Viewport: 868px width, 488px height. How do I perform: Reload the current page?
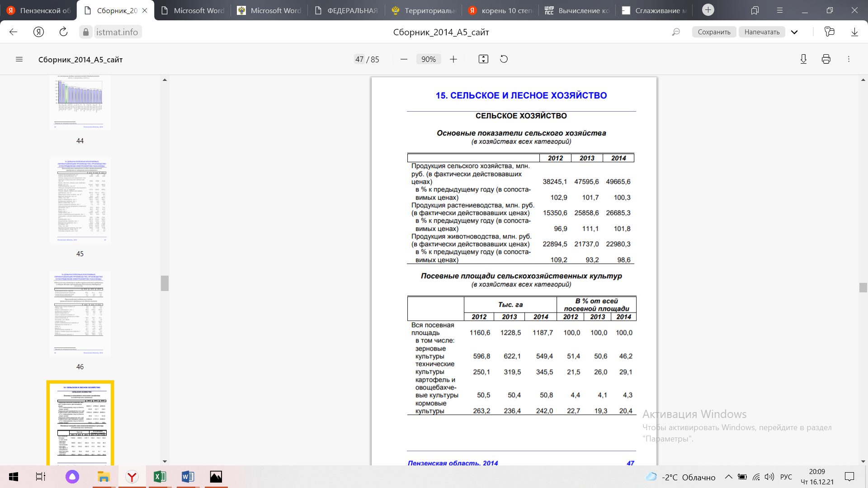click(x=63, y=32)
